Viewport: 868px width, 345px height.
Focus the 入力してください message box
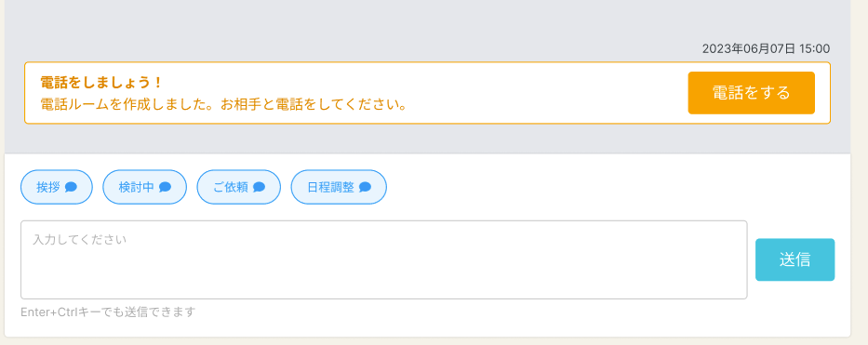[x=383, y=259]
